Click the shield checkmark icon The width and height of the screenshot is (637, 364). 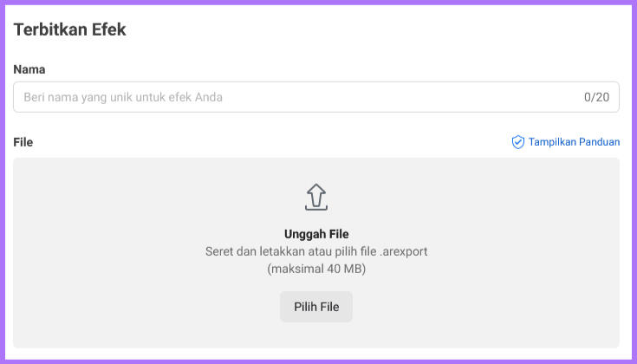[517, 142]
